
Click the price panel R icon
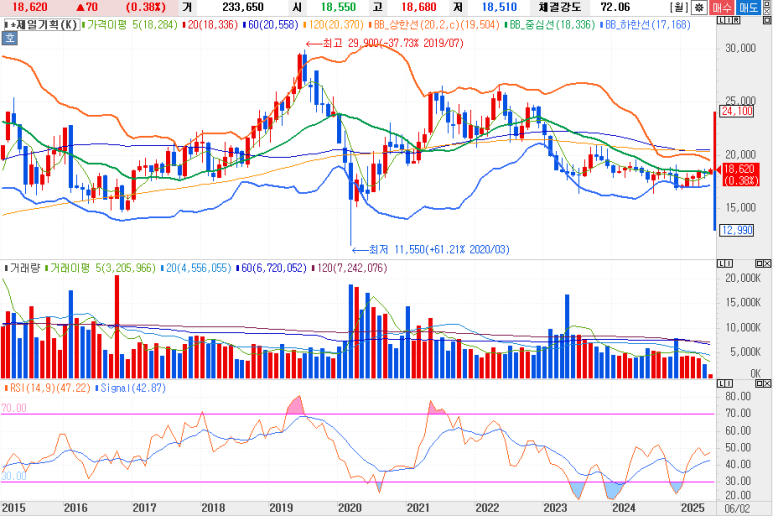click(x=736, y=20)
